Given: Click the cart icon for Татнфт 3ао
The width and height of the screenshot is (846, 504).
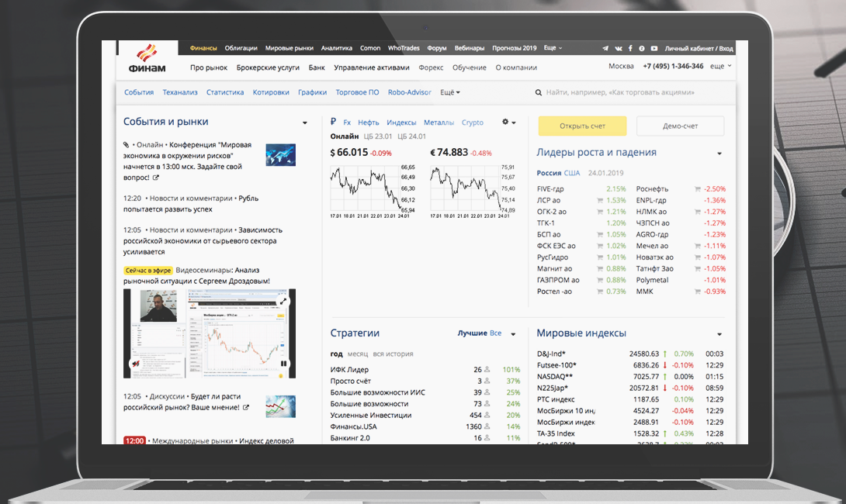Looking at the screenshot, I should pos(698,269).
